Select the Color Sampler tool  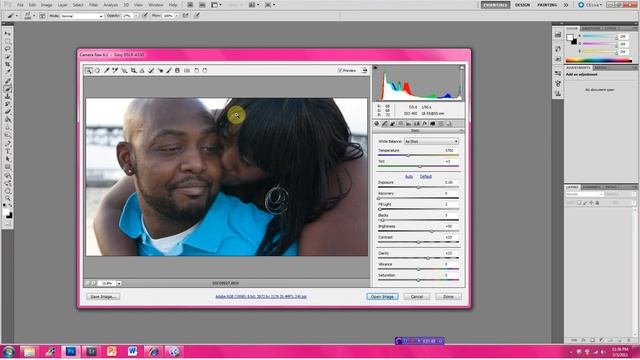tap(116, 70)
